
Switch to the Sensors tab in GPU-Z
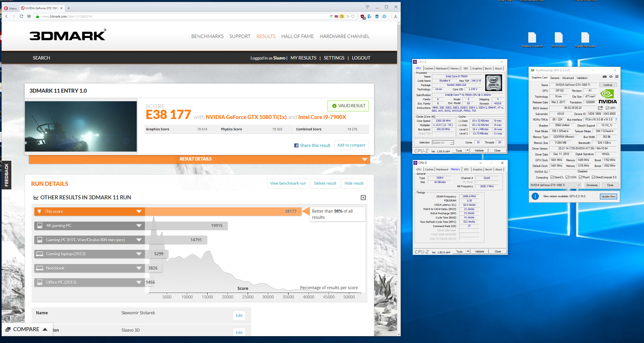click(x=555, y=78)
